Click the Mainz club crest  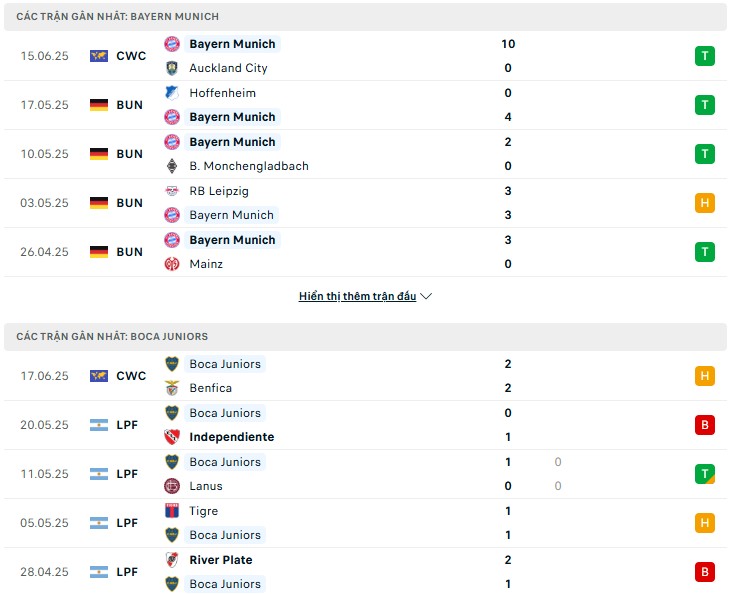tap(172, 264)
